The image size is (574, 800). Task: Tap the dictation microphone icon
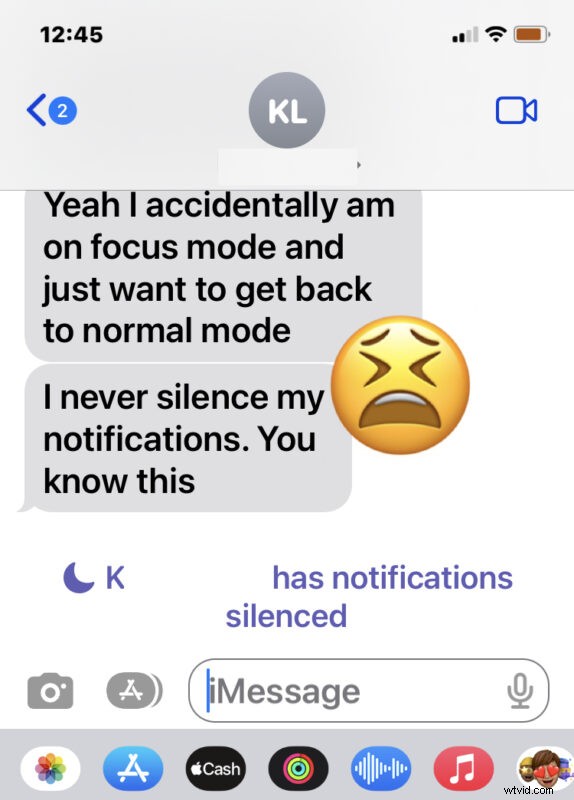(520, 691)
